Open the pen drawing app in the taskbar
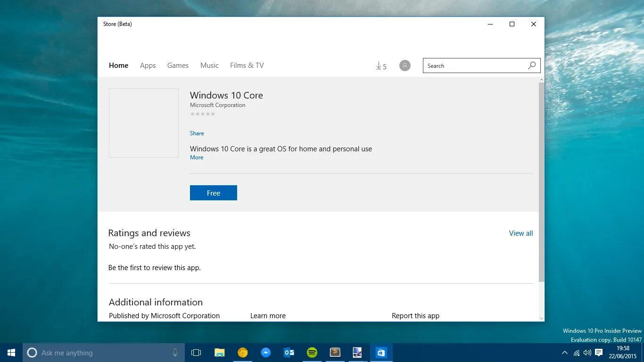 358,353
